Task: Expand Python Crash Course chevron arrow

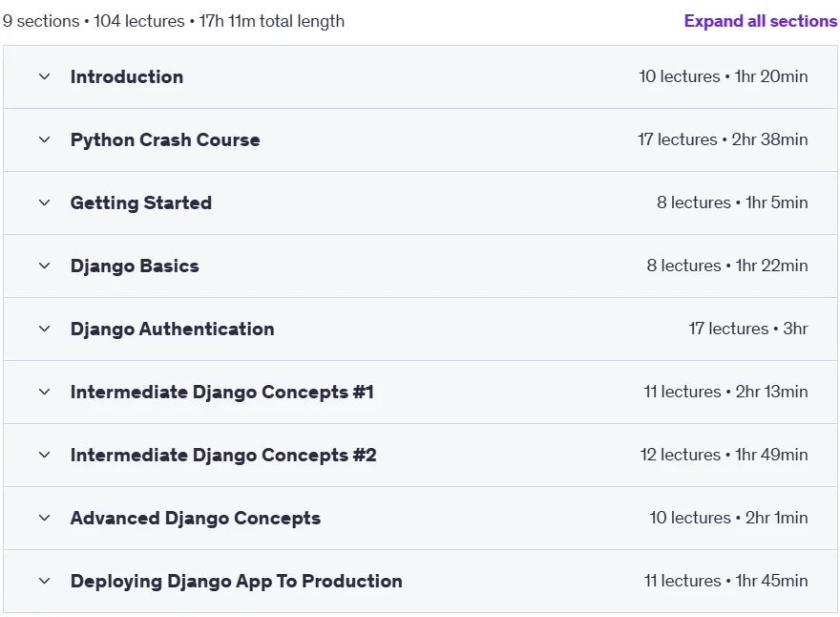Action: coord(45,139)
